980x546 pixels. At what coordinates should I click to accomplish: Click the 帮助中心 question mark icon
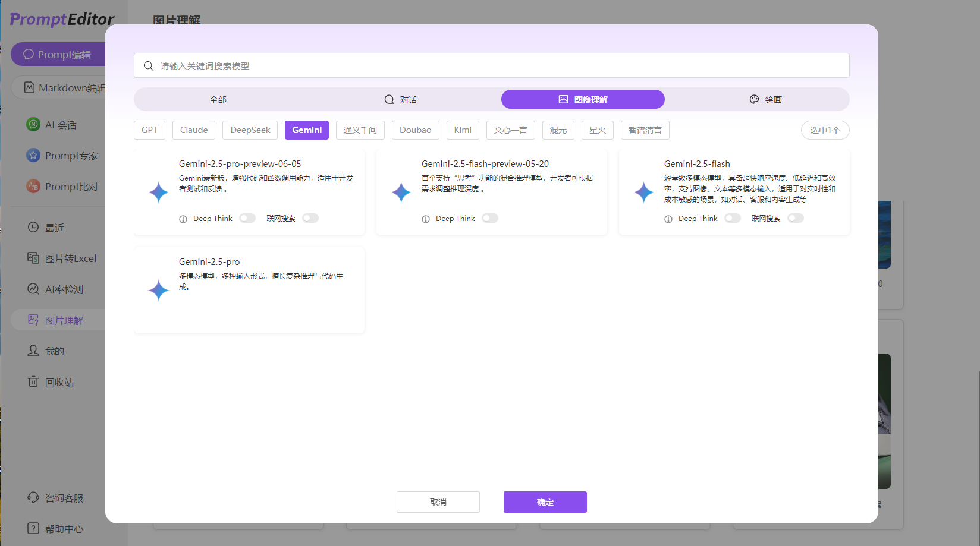(x=33, y=528)
